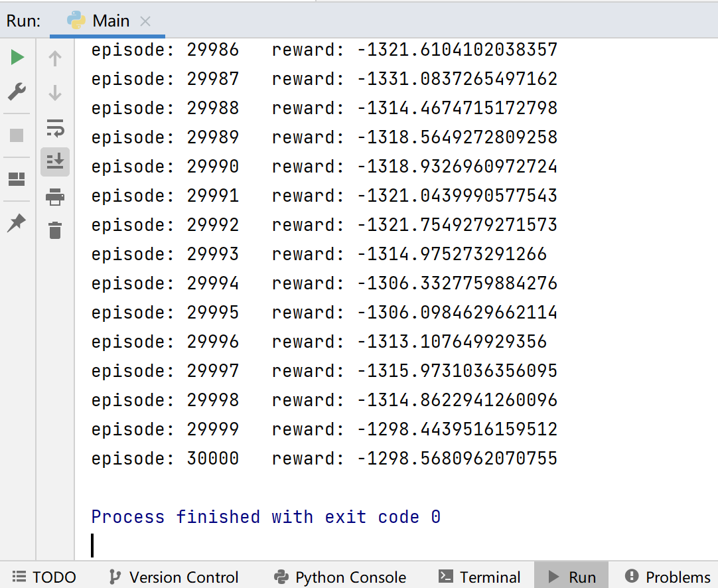Rerun Main with the green play icon
The height and width of the screenshot is (588, 718).
click(17, 57)
